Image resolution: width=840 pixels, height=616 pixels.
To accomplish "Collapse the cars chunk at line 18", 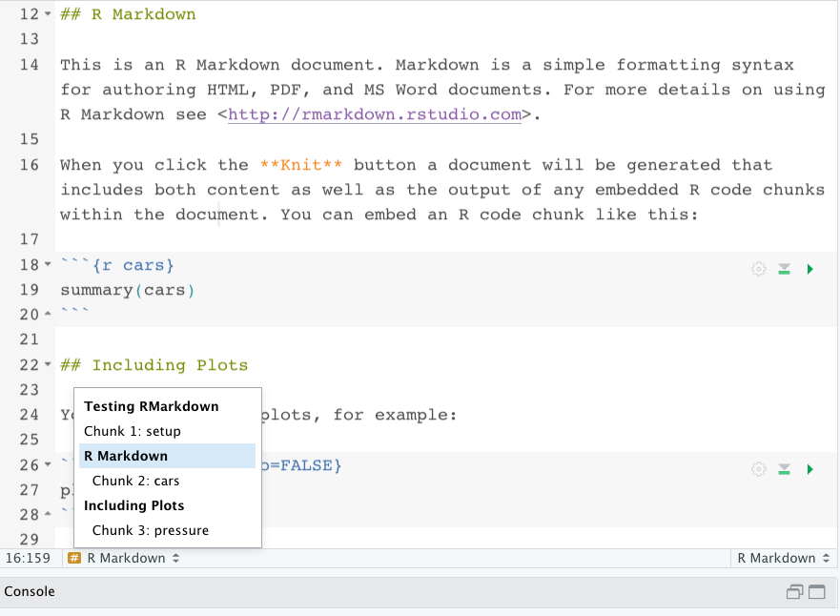I will coord(48,264).
